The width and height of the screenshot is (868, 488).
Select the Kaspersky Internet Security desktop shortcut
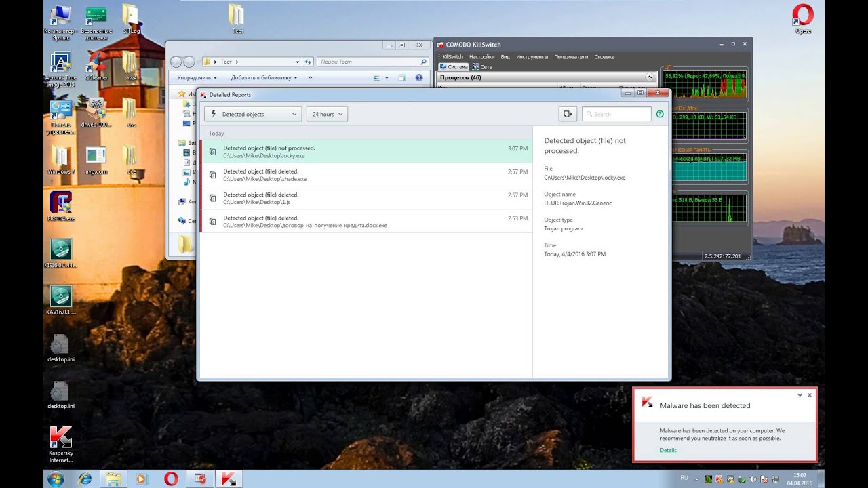click(60, 445)
